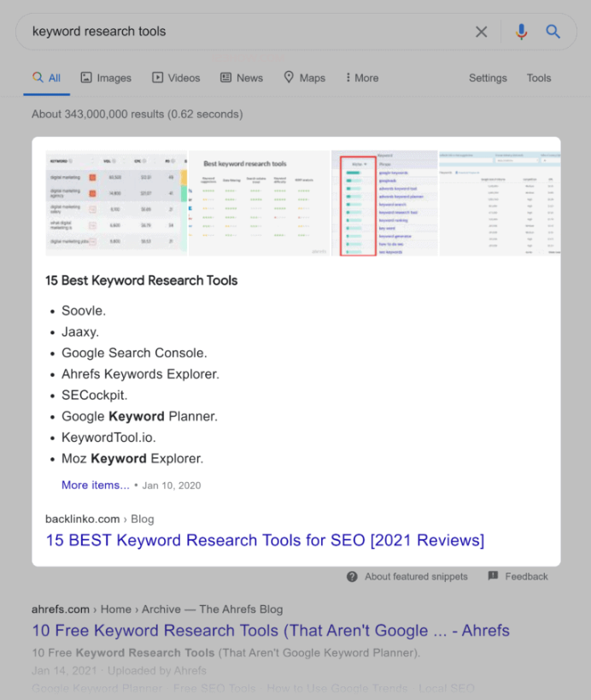
Task: Switch to the Videos tab
Action: pos(176,78)
